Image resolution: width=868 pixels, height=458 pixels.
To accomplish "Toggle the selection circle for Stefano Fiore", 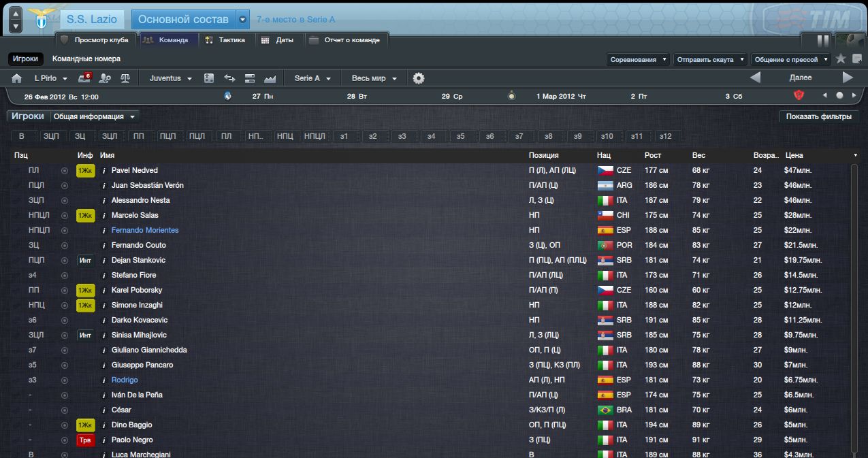I will coord(65,275).
